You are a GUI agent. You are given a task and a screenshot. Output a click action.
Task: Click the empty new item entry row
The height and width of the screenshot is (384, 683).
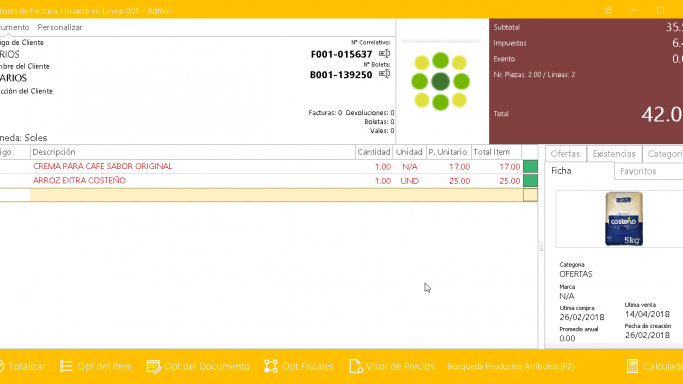coord(269,195)
